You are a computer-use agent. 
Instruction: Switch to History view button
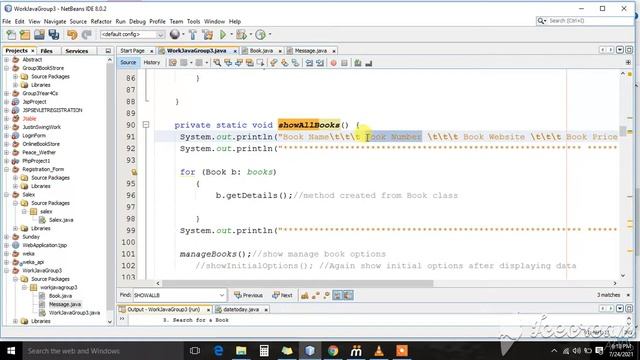pyautogui.click(x=151, y=62)
